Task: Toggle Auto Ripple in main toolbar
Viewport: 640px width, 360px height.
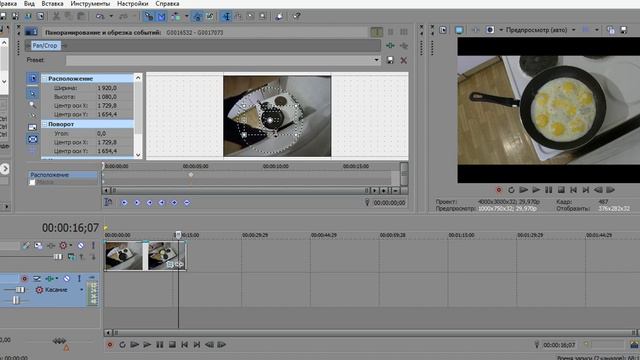Action: [x=176, y=16]
